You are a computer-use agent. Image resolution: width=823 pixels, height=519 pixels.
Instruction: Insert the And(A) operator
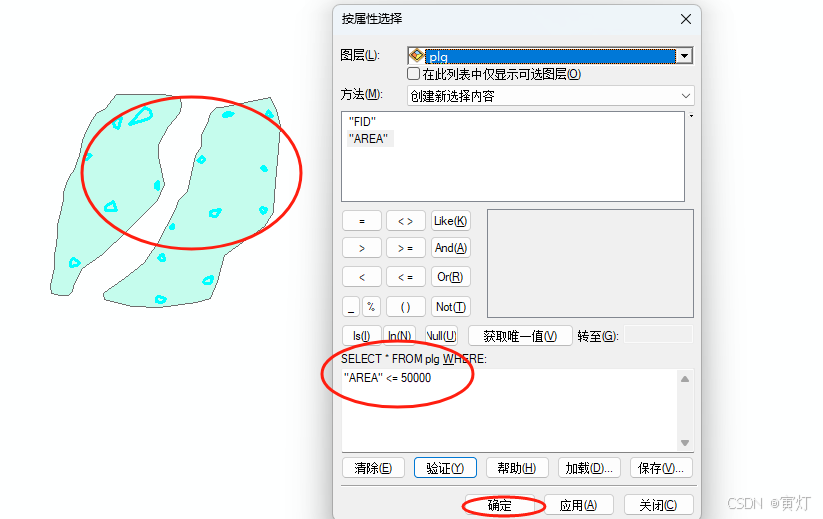450,248
